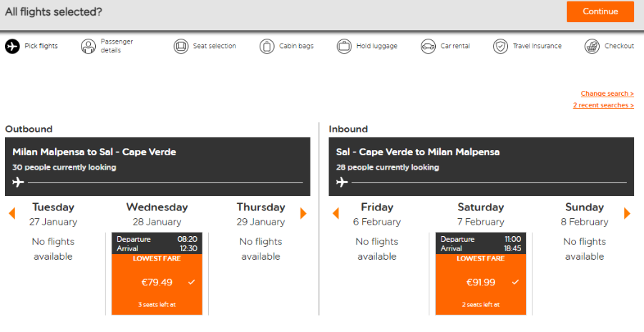The image size is (644, 332).
Task: Show later outbound dates with right arrow
Action: (x=303, y=213)
